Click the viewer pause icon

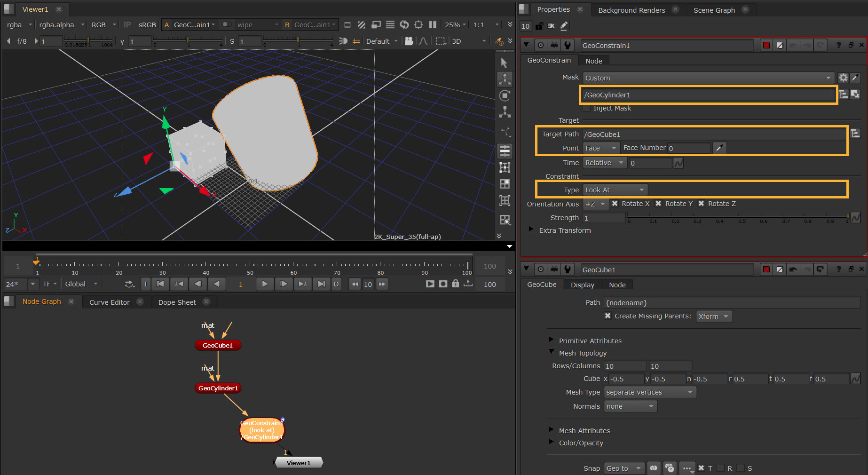click(433, 25)
